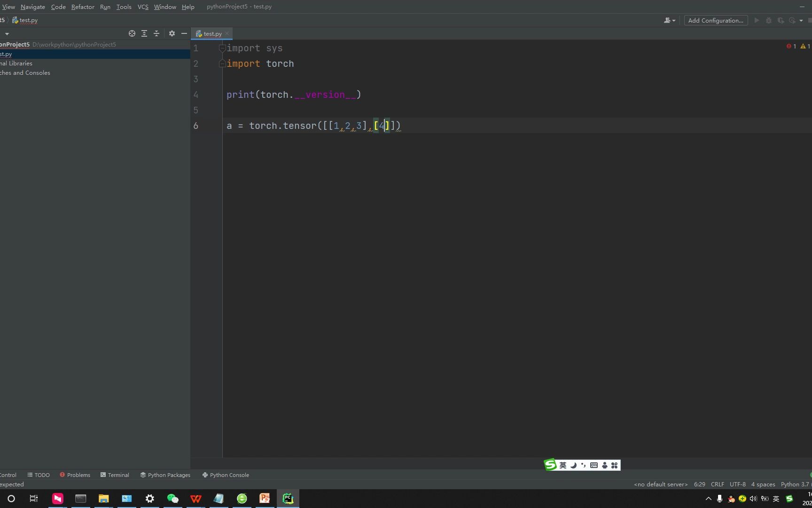Toggle the Problems tool window
The width and height of the screenshot is (812, 508).
(75, 475)
